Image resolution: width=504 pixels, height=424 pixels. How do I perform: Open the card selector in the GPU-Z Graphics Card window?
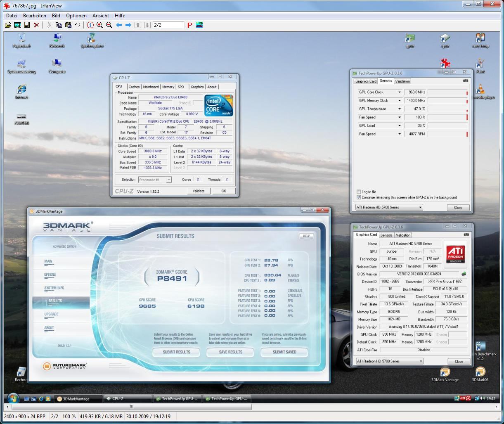[x=390, y=361]
